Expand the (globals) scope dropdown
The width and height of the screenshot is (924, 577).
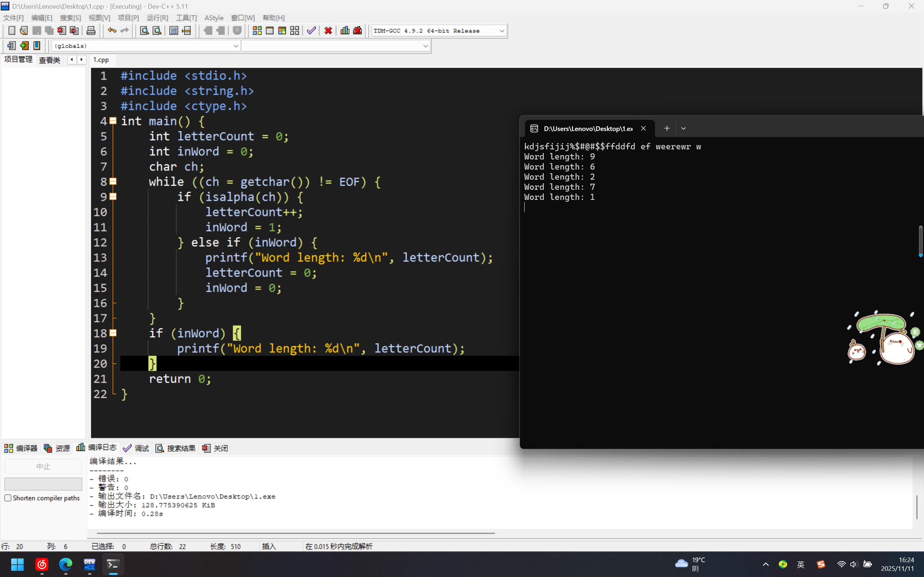point(235,46)
